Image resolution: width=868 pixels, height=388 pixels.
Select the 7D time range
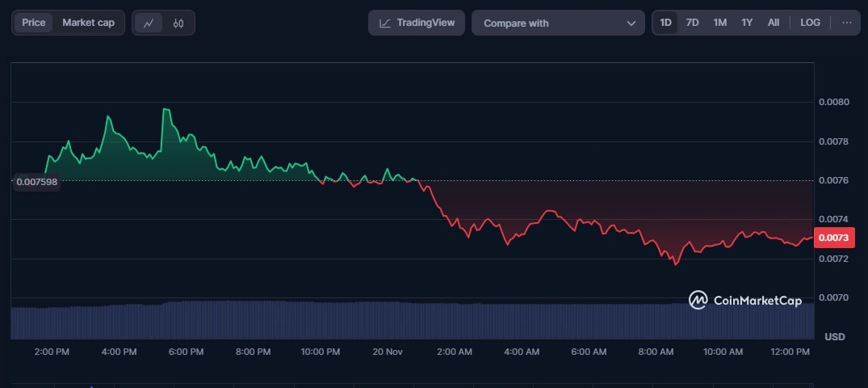coord(692,23)
